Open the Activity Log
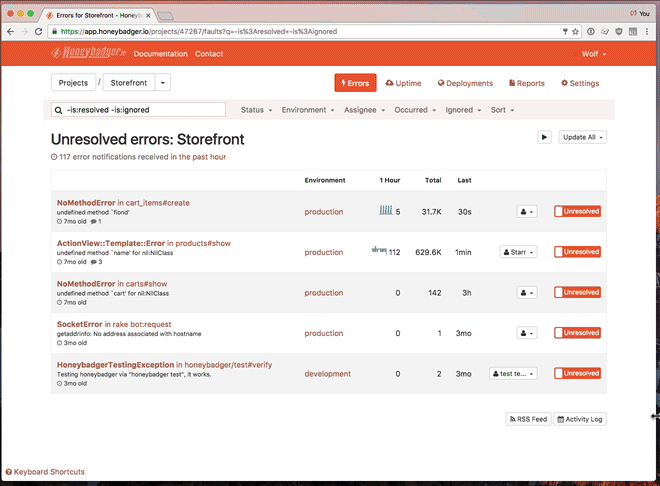This screenshot has width=660, height=486. coord(580,419)
